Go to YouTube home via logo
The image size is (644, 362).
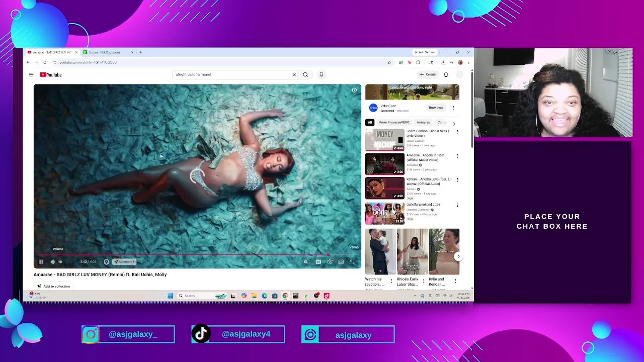[51, 74]
